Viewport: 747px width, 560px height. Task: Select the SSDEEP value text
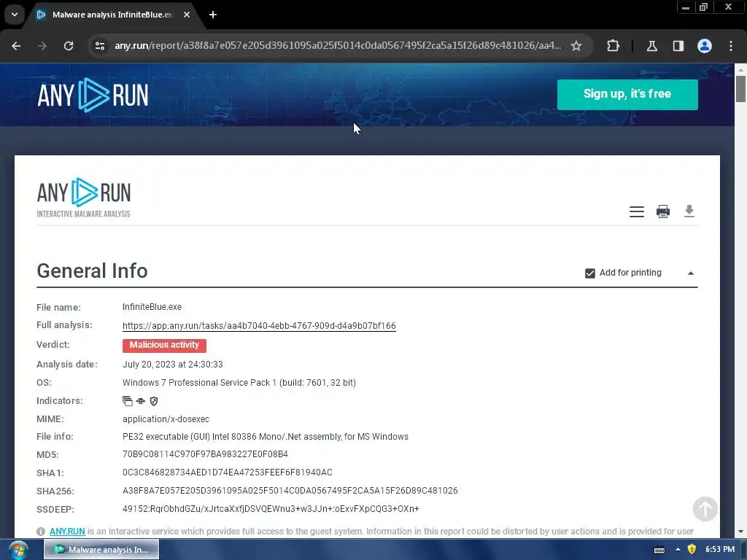click(x=271, y=509)
